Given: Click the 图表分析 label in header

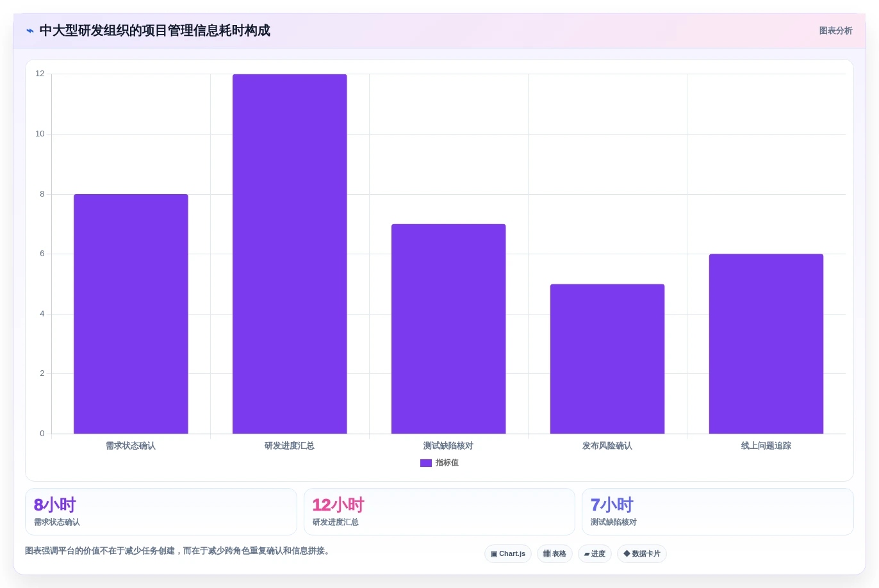Looking at the screenshot, I should pos(835,31).
